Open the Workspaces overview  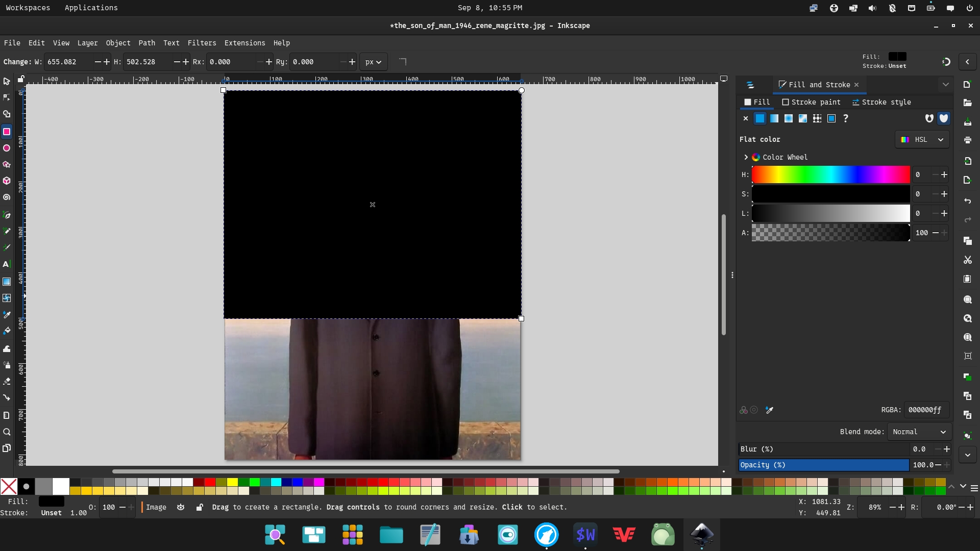(x=28, y=8)
